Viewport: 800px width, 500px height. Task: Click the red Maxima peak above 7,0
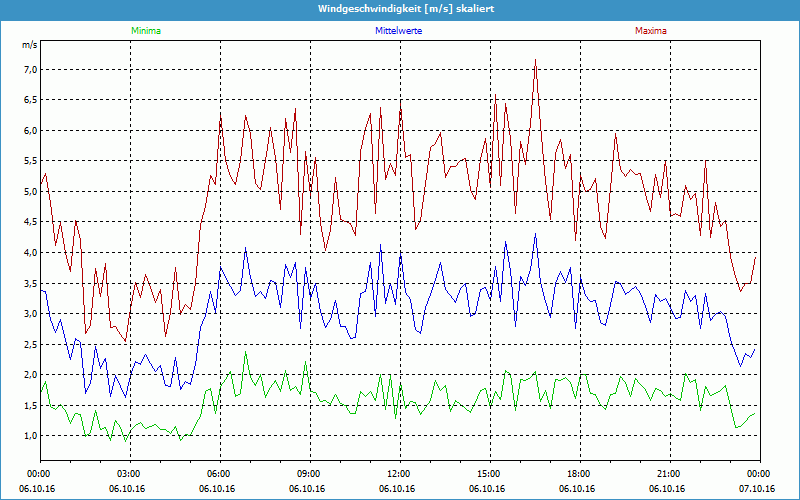pyautogui.click(x=535, y=61)
